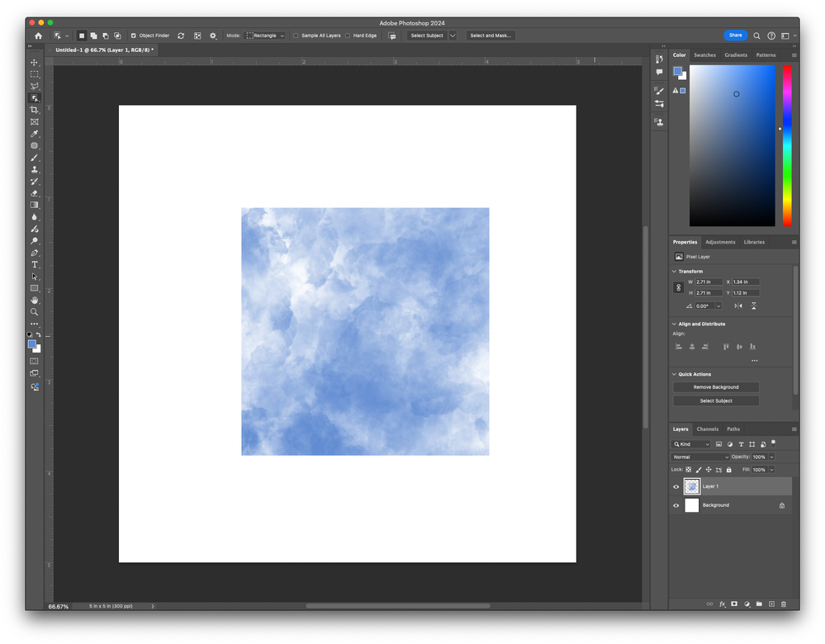Enable Sample All Layers
The width and height of the screenshot is (825, 644).
(x=296, y=36)
